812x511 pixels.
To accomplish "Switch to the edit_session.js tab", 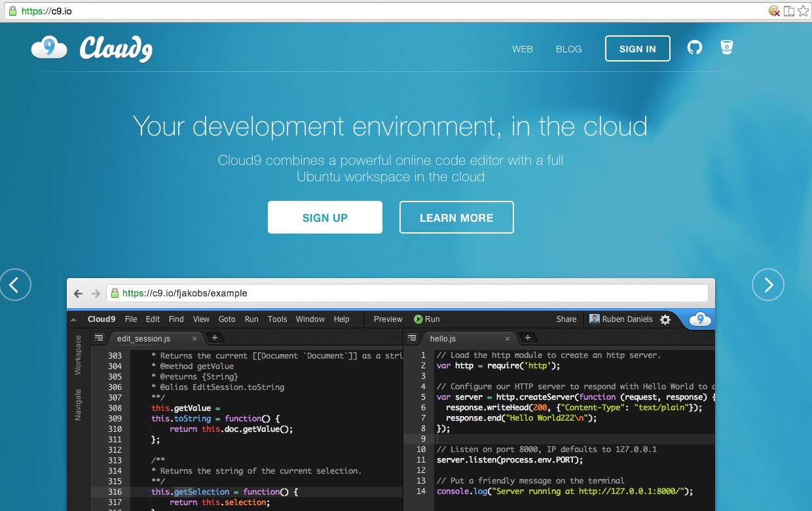I will pos(143,339).
